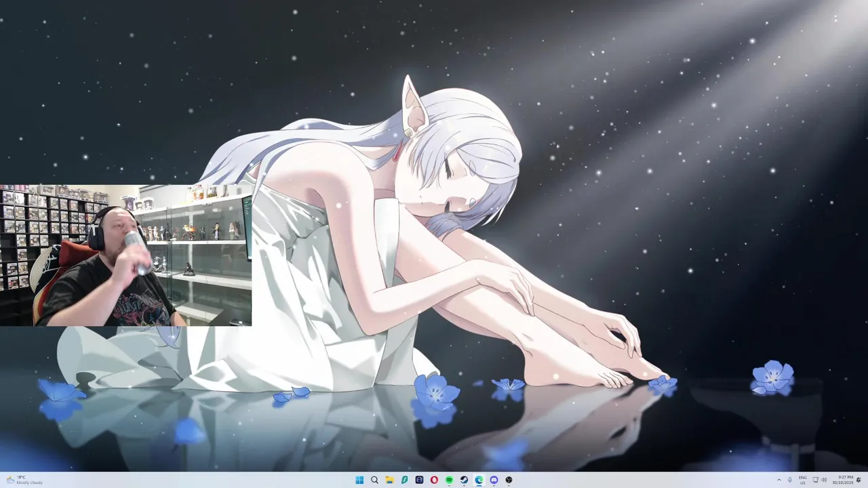Open the Windows Start menu
Screen dimensions: 868x488
[x=359, y=480]
